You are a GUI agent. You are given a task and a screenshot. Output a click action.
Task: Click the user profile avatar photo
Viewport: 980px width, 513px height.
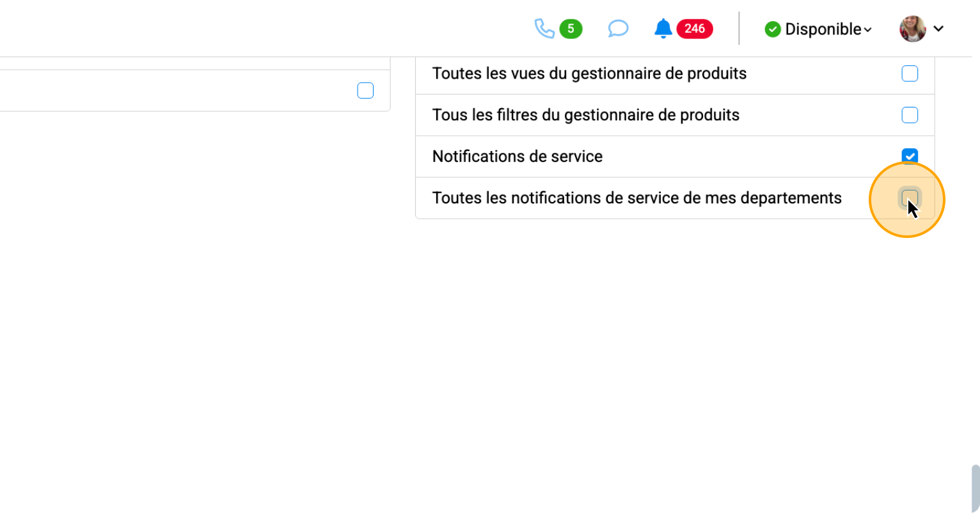point(912,29)
